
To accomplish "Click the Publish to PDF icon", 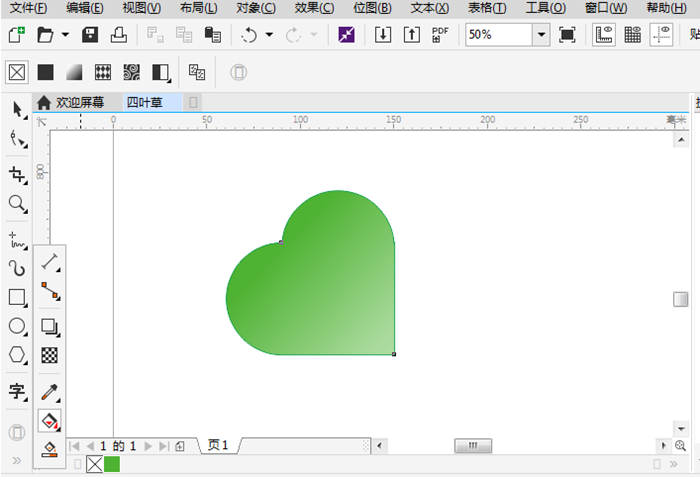I will tap(440, 35).
